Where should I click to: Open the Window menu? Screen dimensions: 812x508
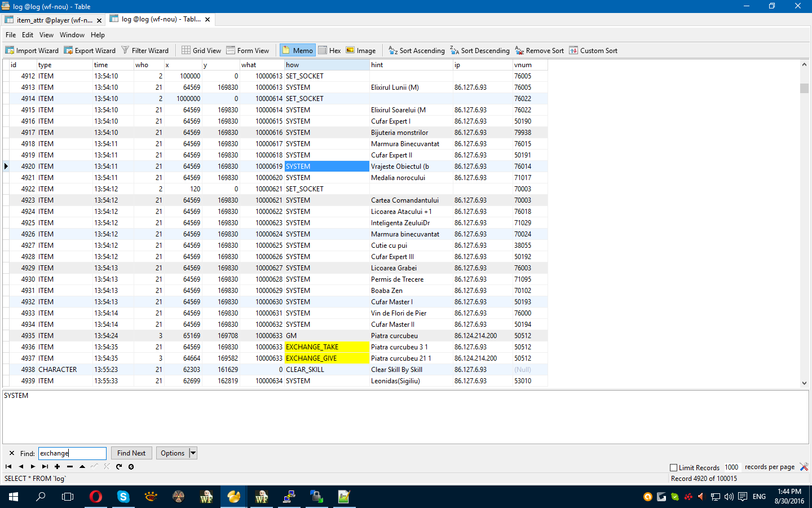point(72,34)
